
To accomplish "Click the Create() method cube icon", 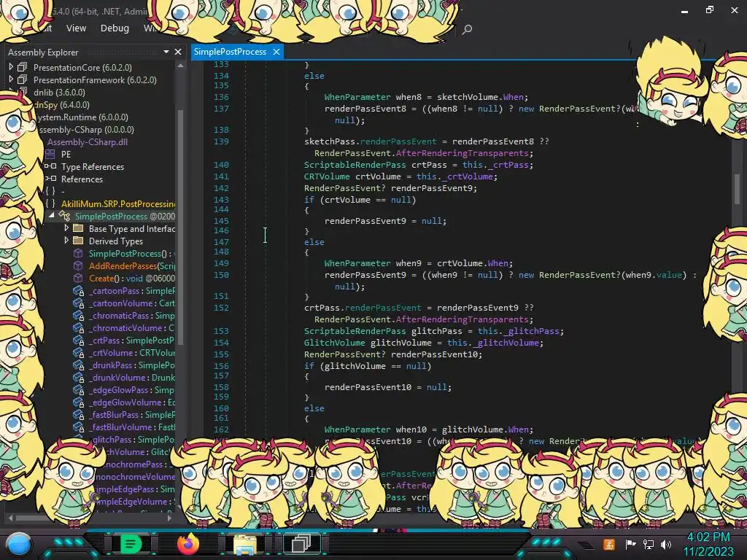I will [78, 278].
